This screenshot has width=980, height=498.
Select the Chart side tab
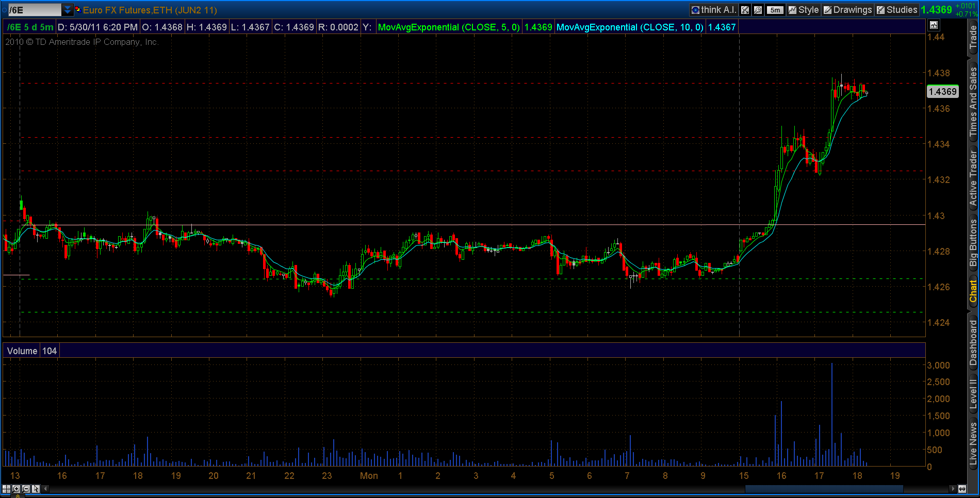point(973,291)
